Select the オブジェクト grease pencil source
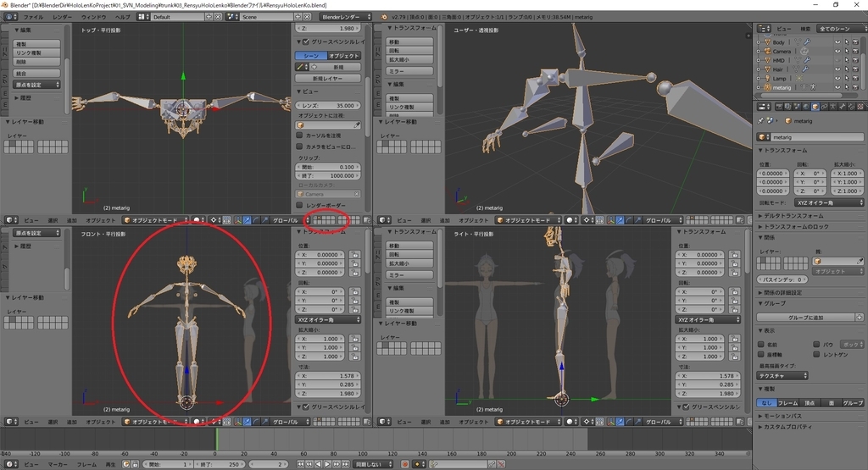 [344, 56]
